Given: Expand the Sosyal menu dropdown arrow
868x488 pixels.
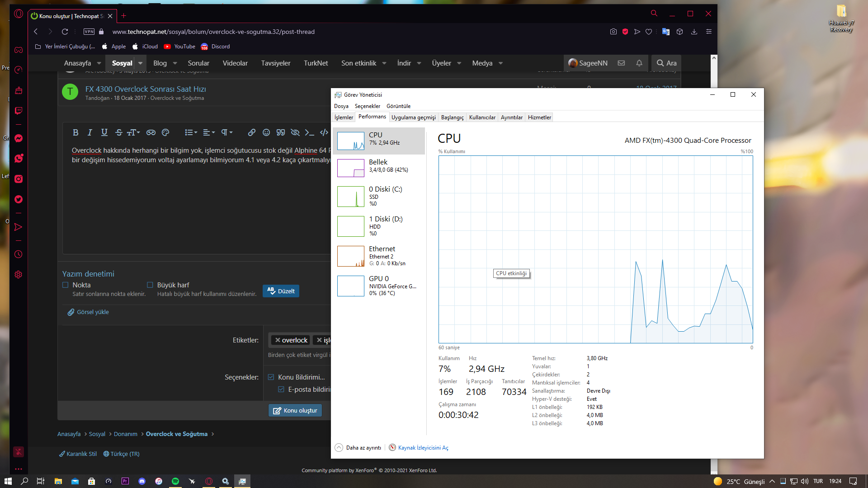Looking at the screenshot, I should (x=141, y=63).
